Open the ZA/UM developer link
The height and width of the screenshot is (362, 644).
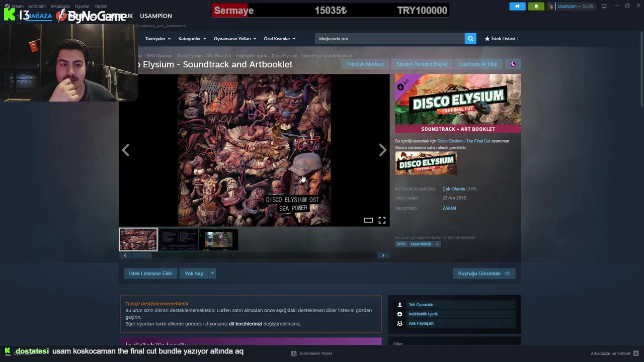[449, 208]
